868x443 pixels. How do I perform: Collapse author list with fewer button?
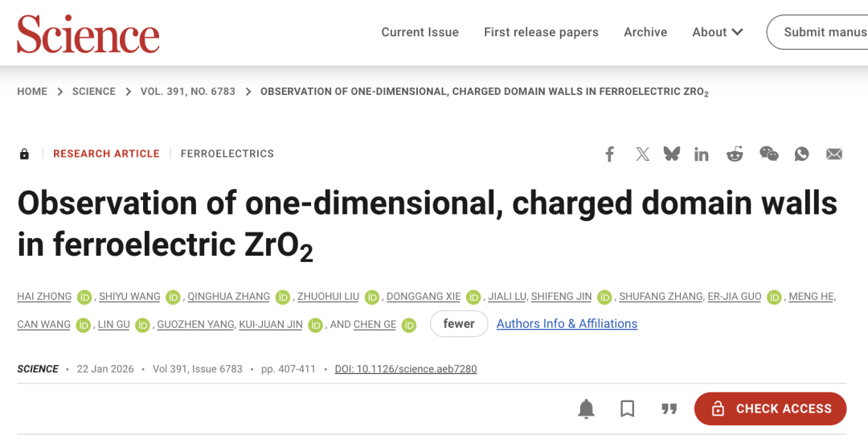tap(459, 323)
